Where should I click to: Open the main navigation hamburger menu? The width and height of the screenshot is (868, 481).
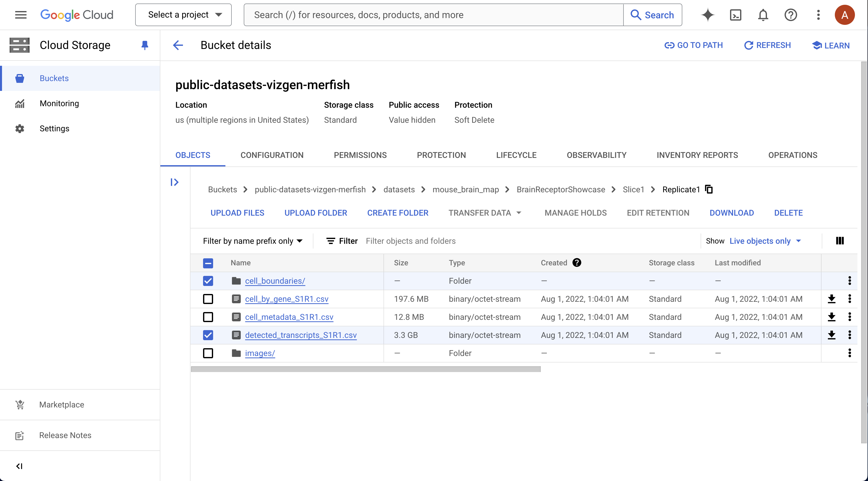(x=21, y=15)
